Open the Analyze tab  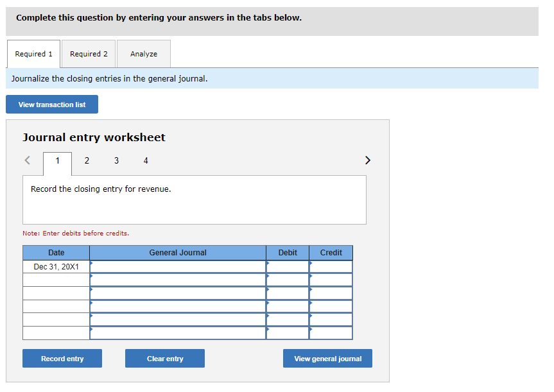click(x=143, y=54)
